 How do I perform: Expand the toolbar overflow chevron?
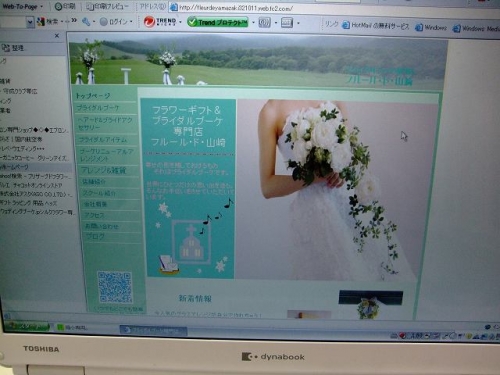74,21
